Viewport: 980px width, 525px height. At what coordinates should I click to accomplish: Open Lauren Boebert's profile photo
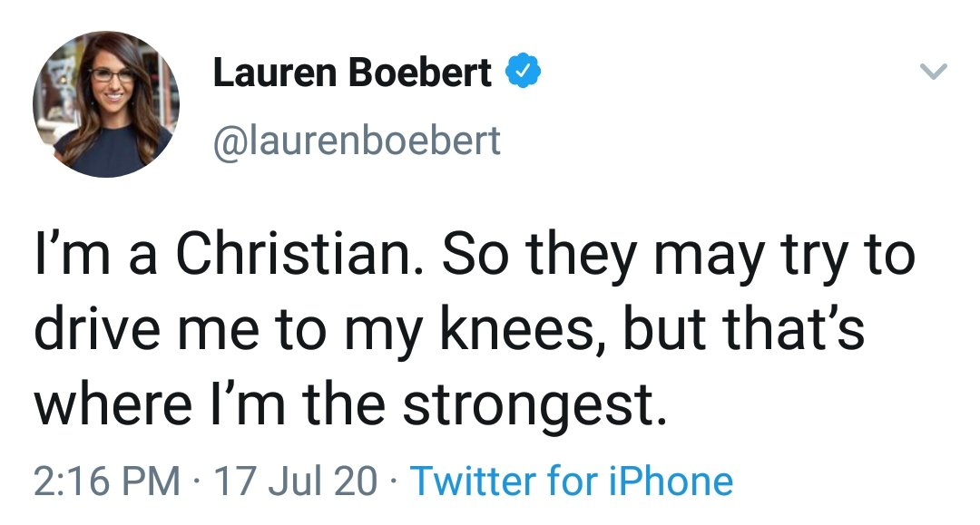point(104,107)
